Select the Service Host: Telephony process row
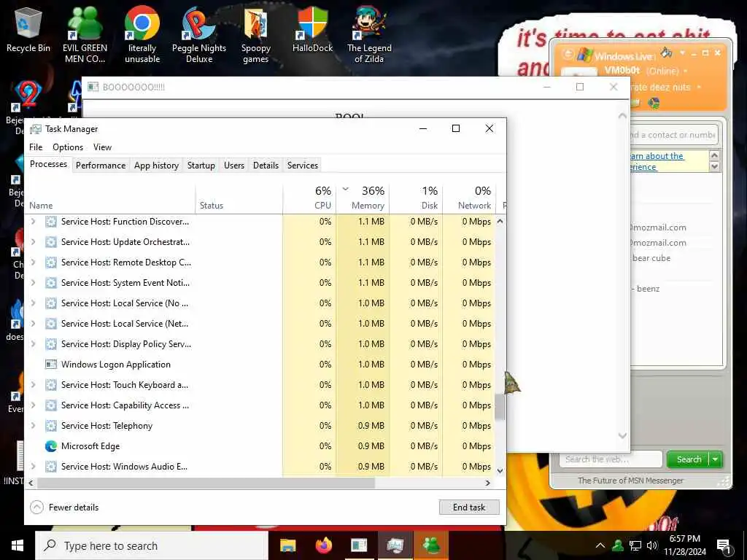The image size is (747, 560). click(261, 426)
